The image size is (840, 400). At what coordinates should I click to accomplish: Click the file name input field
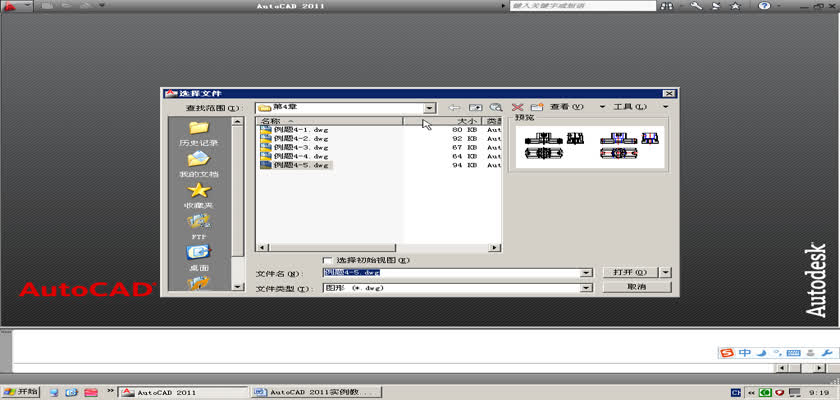click(452, 273)
